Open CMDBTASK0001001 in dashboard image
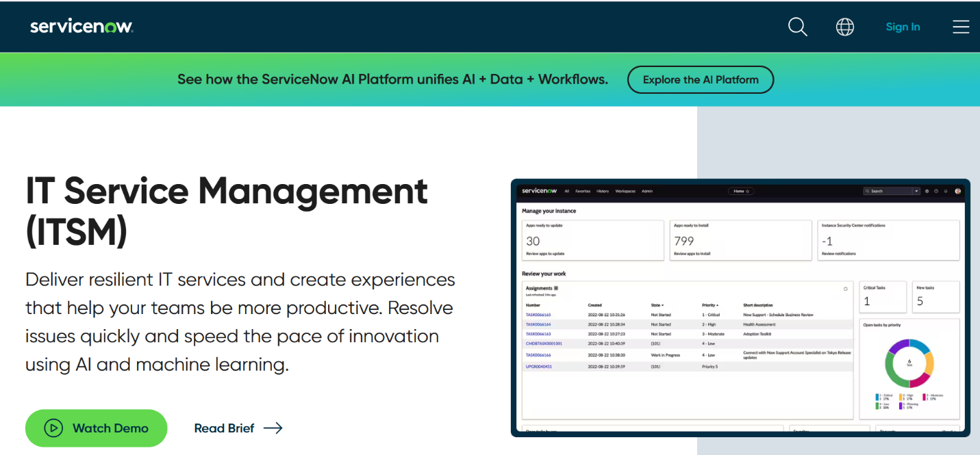The width and height of the screenshot is (980, 455). pyautogui.click(x=544, y=343)
